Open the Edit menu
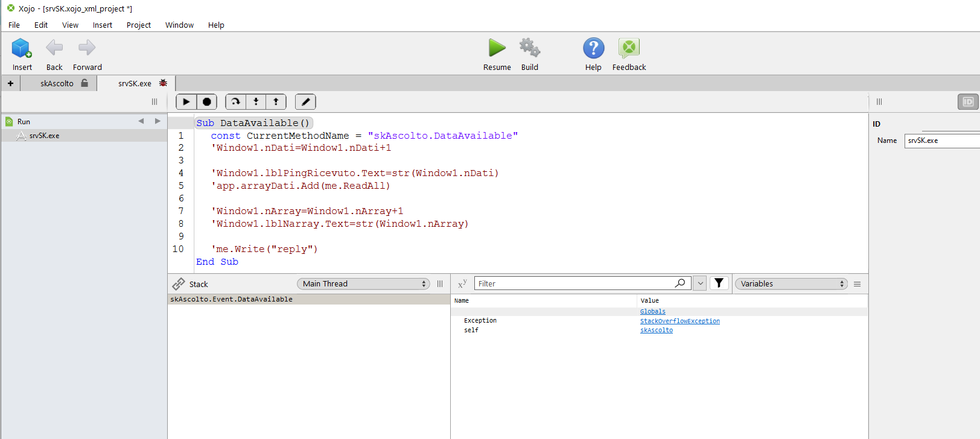980x439 pixels. click(x=41, y=25)
